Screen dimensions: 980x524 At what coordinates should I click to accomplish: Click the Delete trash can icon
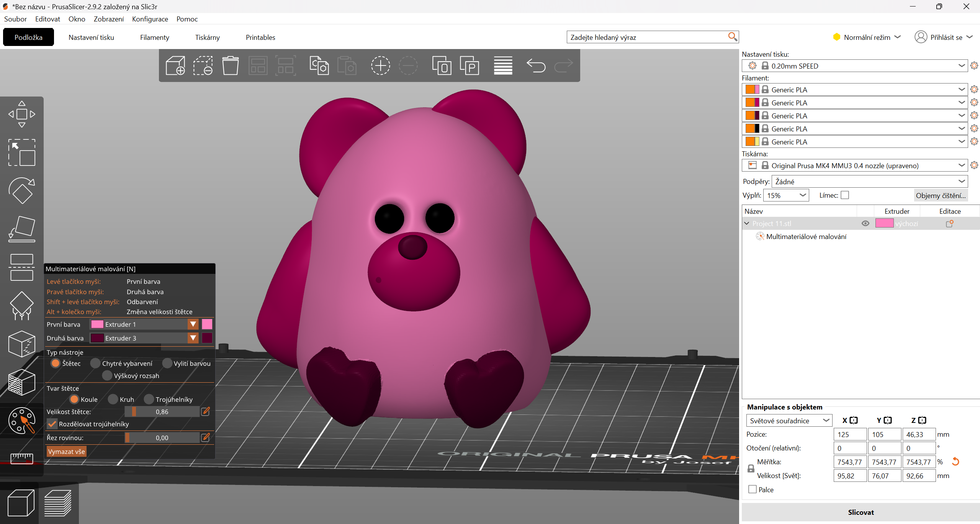231,65
